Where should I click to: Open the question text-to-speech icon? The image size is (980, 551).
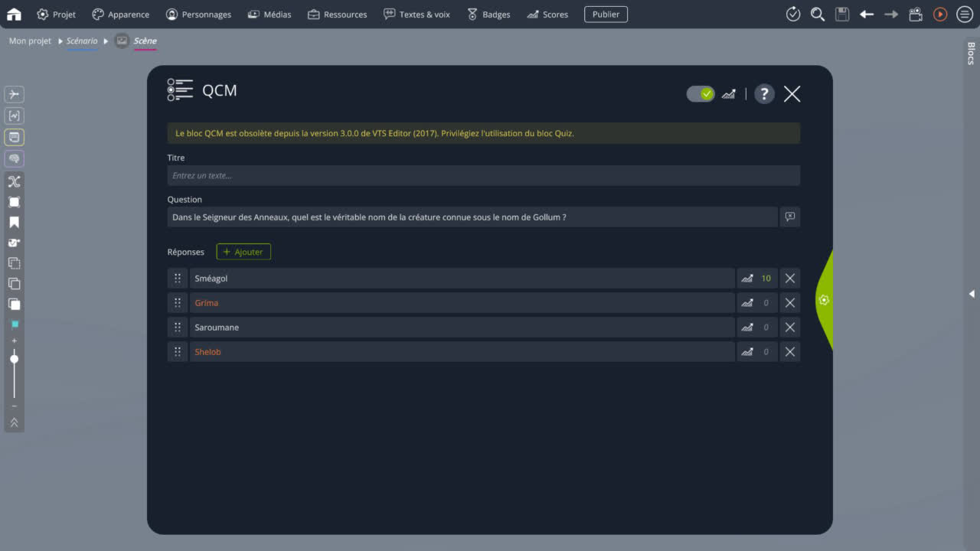click(790, 217)
